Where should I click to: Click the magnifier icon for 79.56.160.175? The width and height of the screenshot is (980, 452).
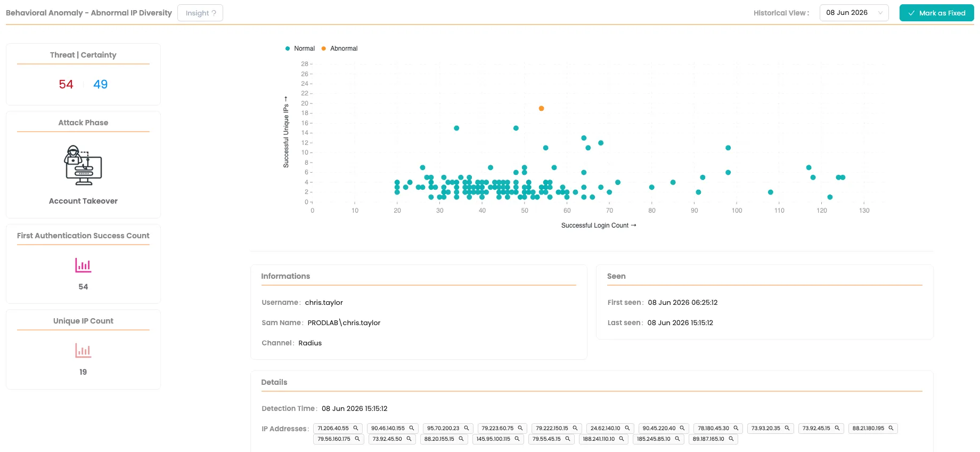pyautogui.click(x=357, y=439)
